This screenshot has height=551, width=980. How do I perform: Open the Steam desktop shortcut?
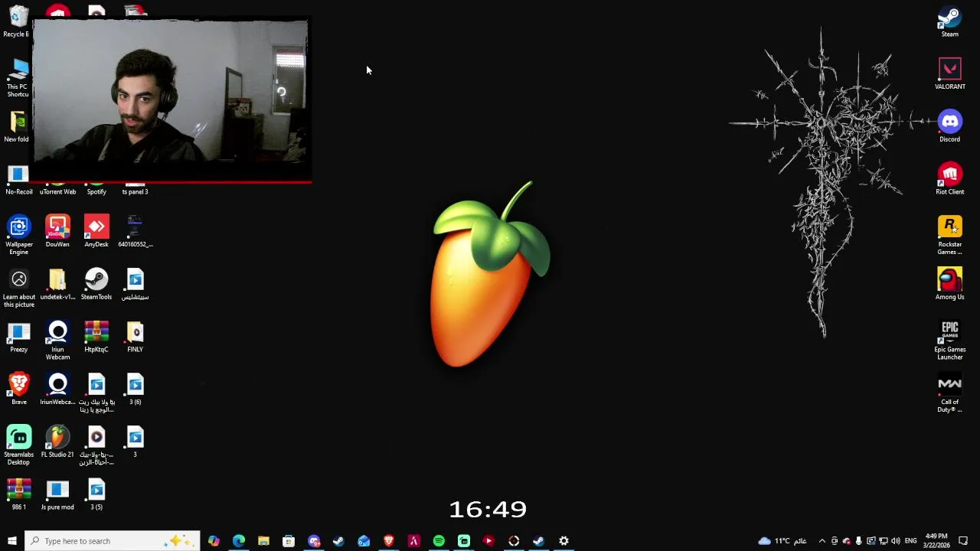click(x=949, y=21)
